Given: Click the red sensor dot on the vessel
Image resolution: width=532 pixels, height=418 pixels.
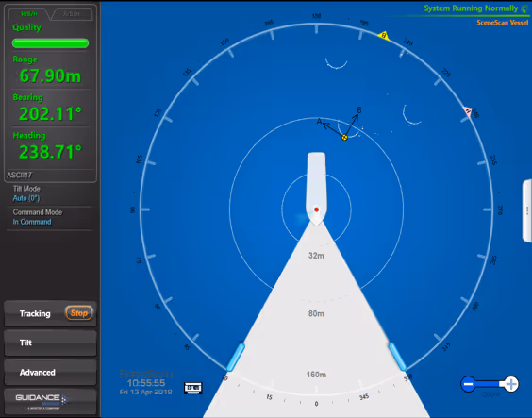Looking at the screenshot, I should (x=316, y=209).
